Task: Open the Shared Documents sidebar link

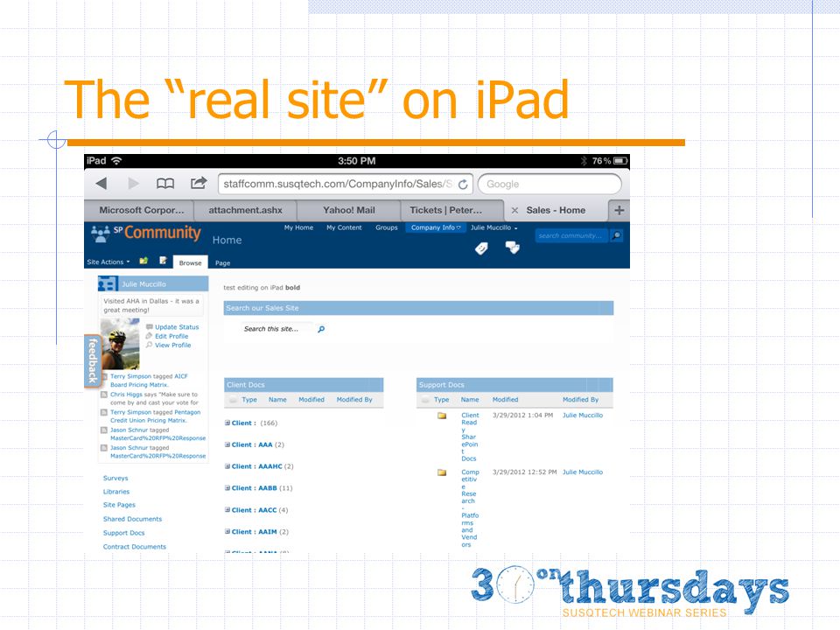Action: [x=132, y=519]
